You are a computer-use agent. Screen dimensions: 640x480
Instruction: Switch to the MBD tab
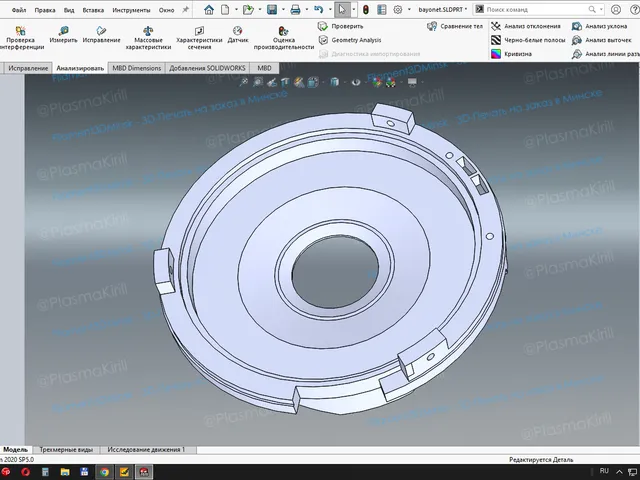264,68
